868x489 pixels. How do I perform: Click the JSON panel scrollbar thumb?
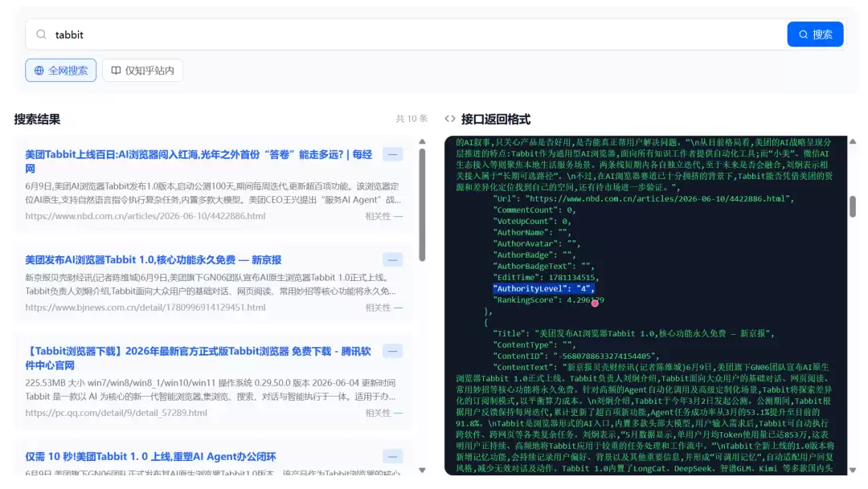tap(853, 206)
